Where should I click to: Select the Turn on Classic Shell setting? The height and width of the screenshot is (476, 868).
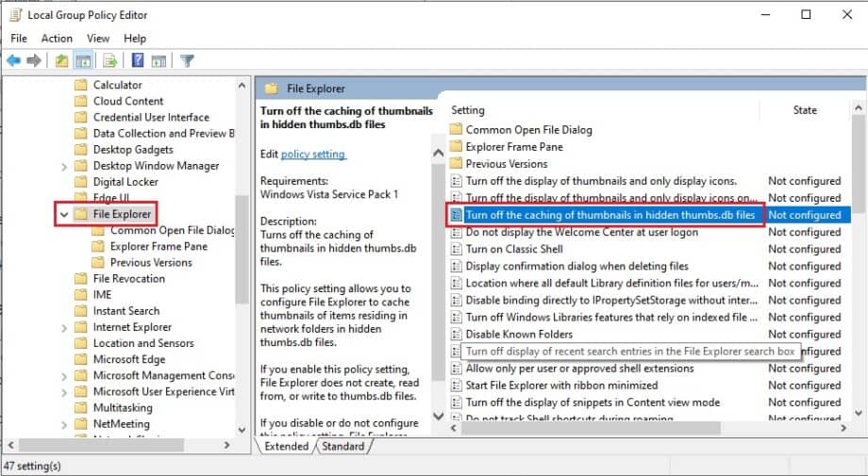[x=513, y=249]
